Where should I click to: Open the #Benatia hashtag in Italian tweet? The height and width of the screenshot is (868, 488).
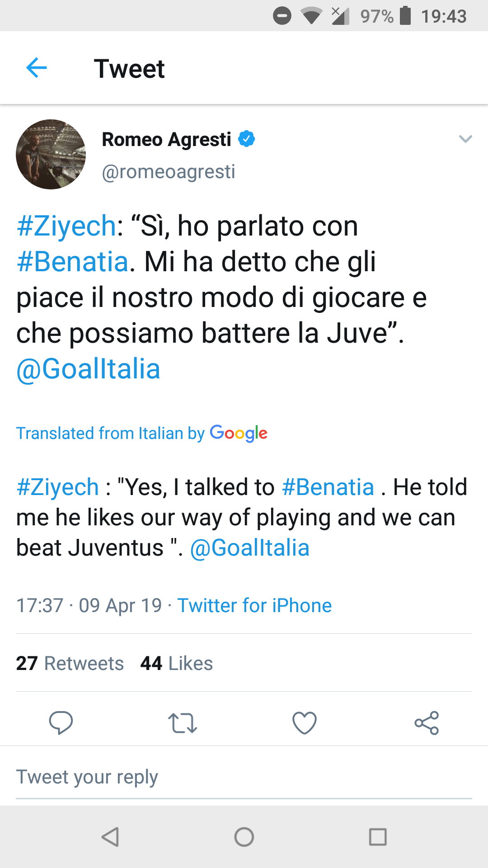click(x=73, y=262)
